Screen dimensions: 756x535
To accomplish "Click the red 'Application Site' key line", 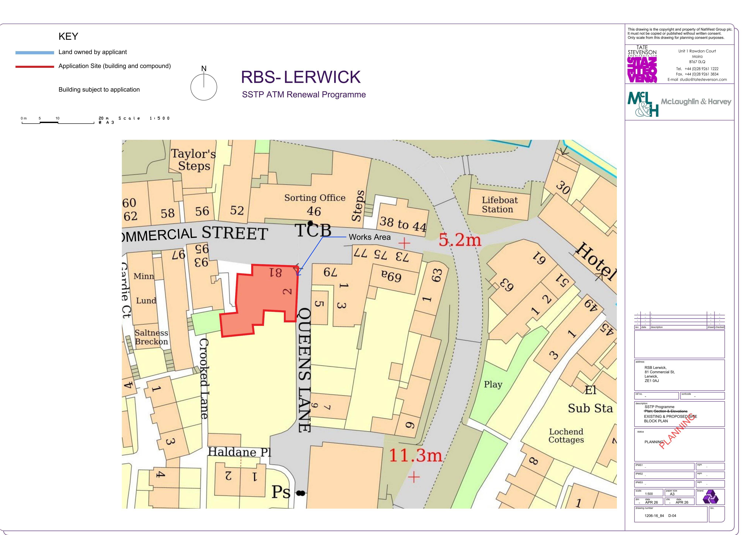I will tap(35, 67).
